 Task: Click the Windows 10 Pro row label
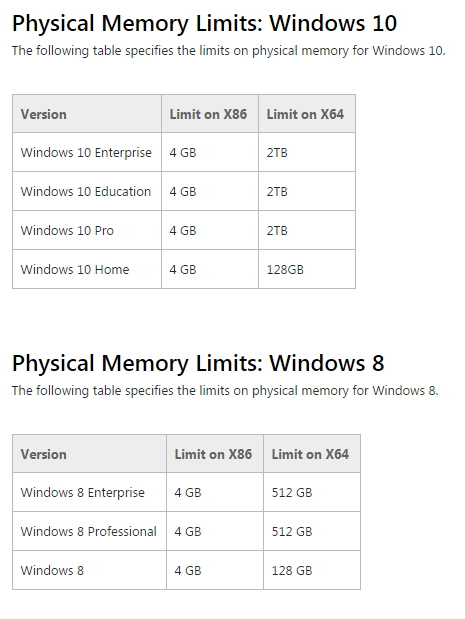pos(67,231)
